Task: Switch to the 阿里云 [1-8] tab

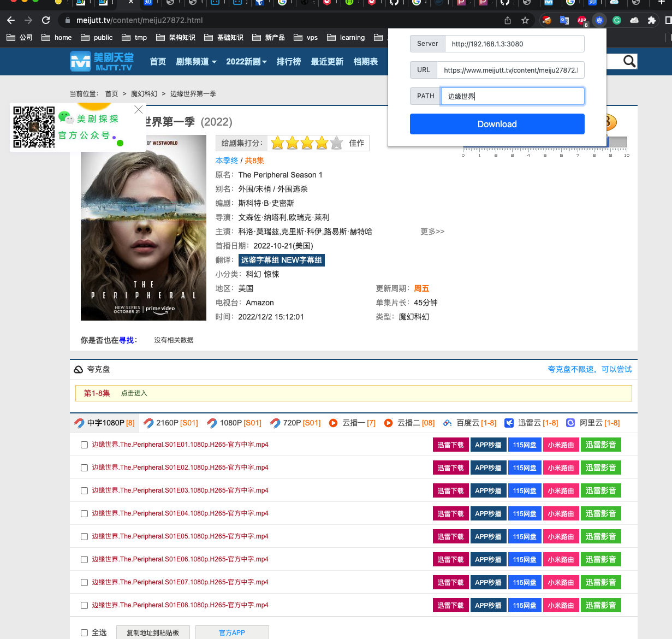Action: [x=593, y=423]
